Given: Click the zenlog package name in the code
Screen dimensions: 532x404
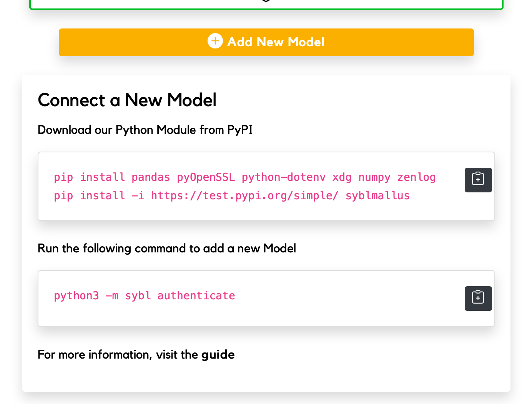Looking at the screenshot, I should 416,177.
